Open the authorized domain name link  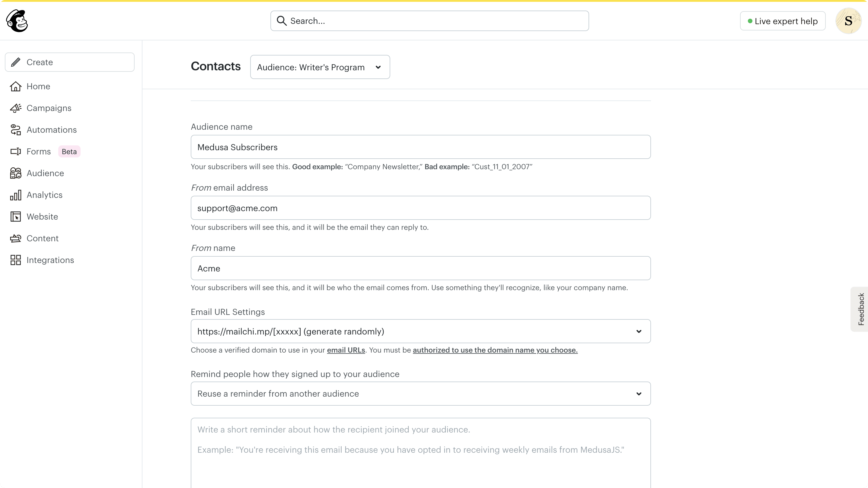pos(495,350)
